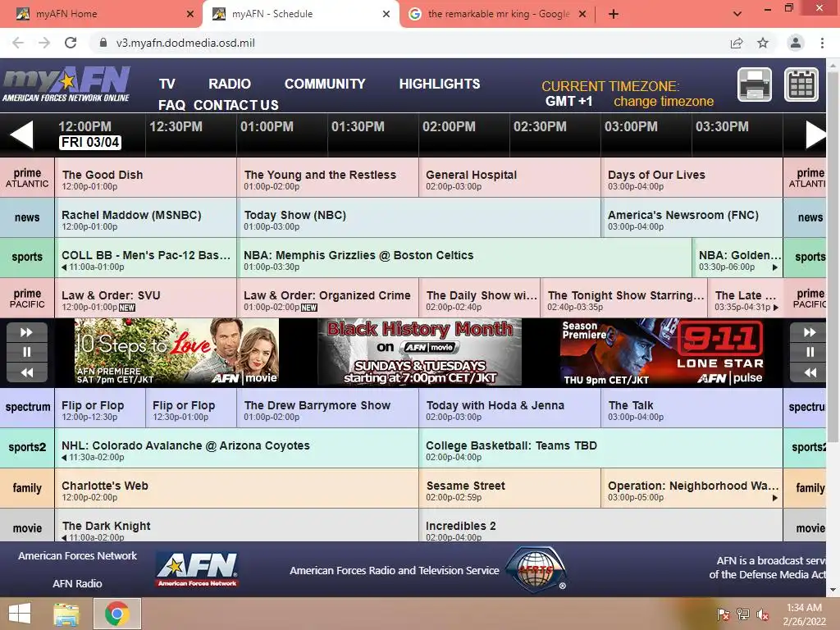
Task: Open CONTACT US page
Action: tap(235, 105)
